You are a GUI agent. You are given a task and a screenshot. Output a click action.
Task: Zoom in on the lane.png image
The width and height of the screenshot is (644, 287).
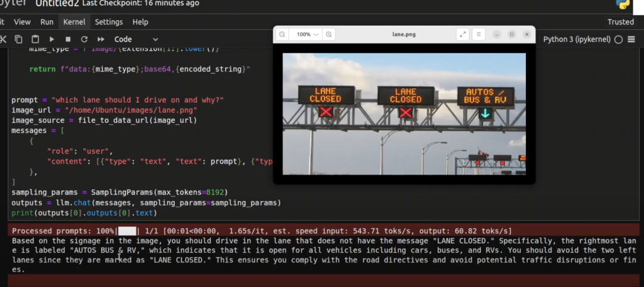[x=329, y=35]
